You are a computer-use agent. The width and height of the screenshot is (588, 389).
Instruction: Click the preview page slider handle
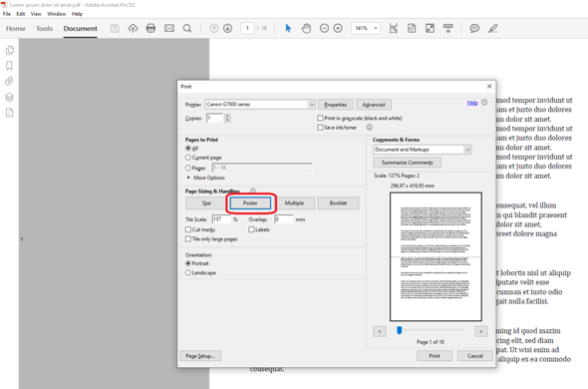coord(400,330)
